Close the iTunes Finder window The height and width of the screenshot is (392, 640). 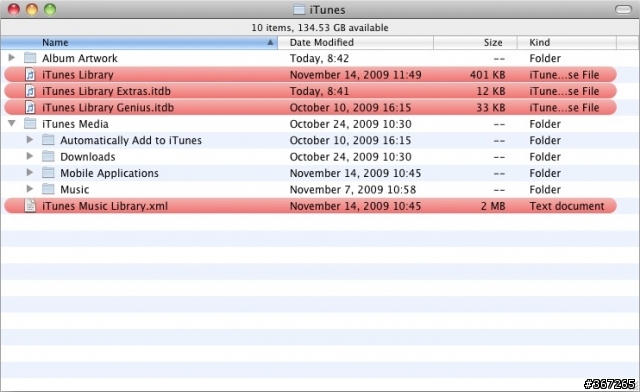(14, 9)
